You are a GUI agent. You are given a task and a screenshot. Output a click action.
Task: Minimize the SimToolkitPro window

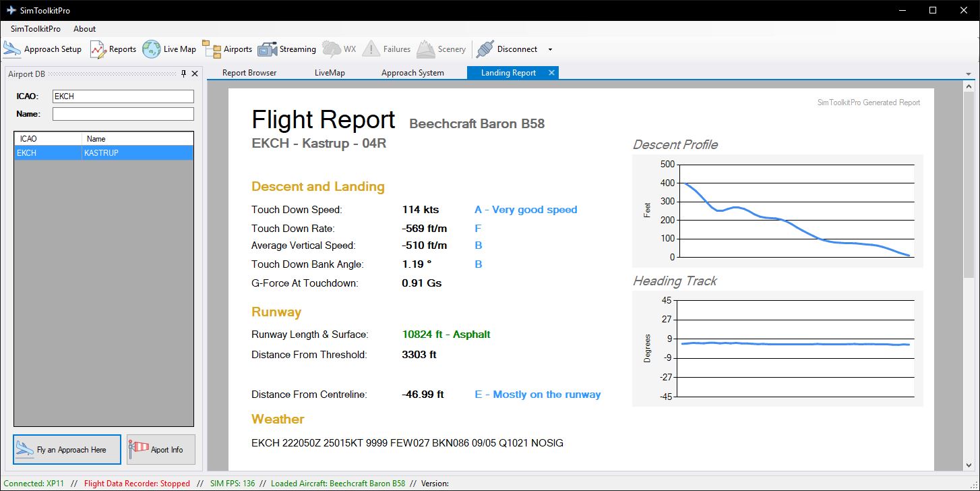902,10
